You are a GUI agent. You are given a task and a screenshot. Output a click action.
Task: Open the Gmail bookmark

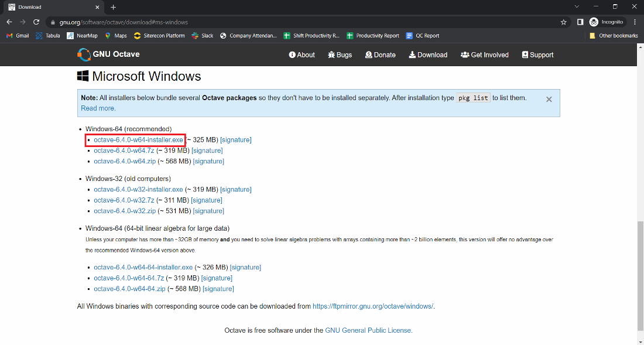[18, 36]
